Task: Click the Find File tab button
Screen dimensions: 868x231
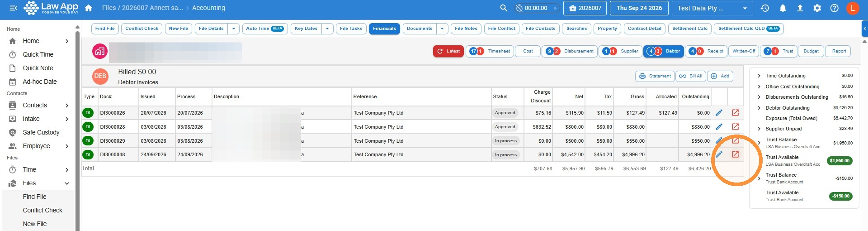Action: 105,29
